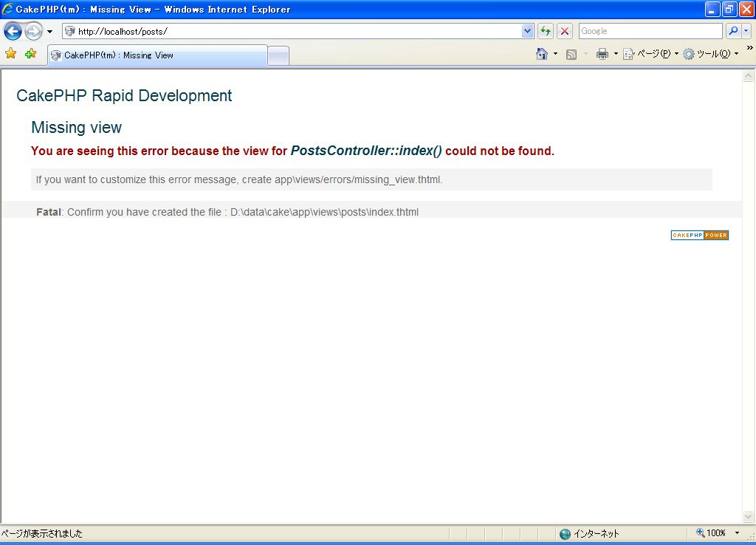
Task: Click the Print icon in toolbar
Action: 602,54
